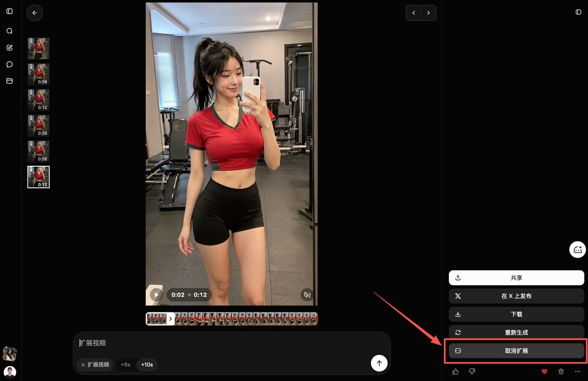Open the search icon in sidebar

pyautogui.click(x=9, y=31)
